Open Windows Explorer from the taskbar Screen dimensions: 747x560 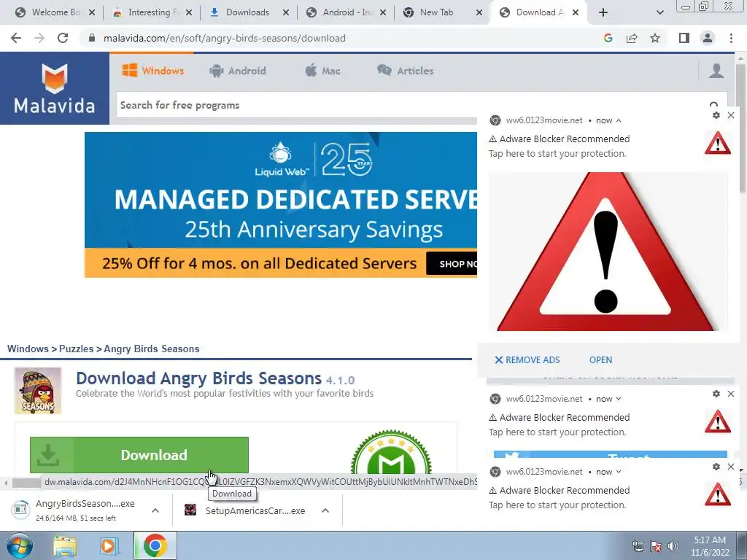[65, 545]
